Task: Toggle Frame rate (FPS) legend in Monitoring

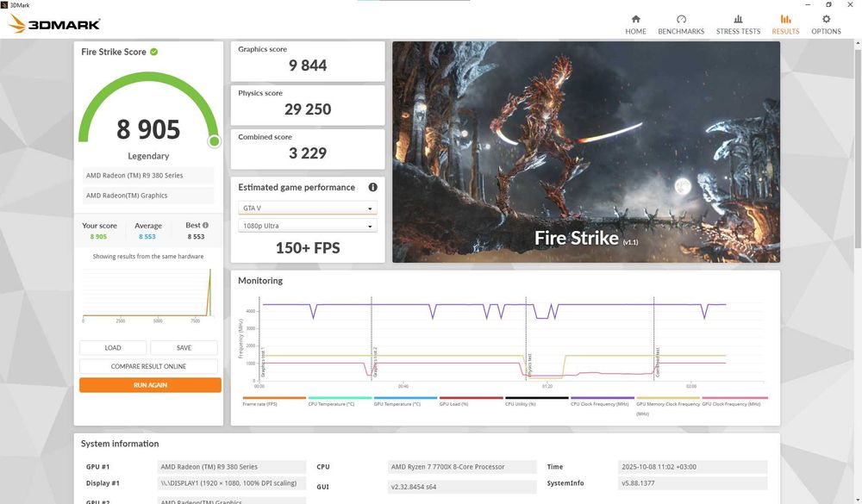Action: (274, 401)
